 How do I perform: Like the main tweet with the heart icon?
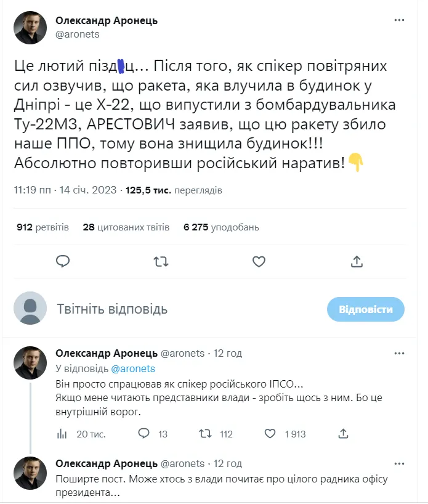coord(259,261)
